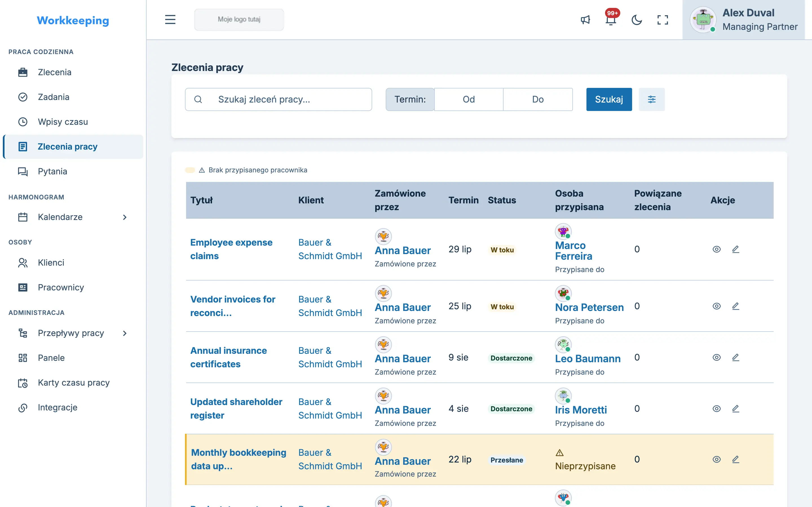This screenshot has height=507, width=812.
Task: Open the Alex Duval profile menu
Action: click(x=743, y=20)
